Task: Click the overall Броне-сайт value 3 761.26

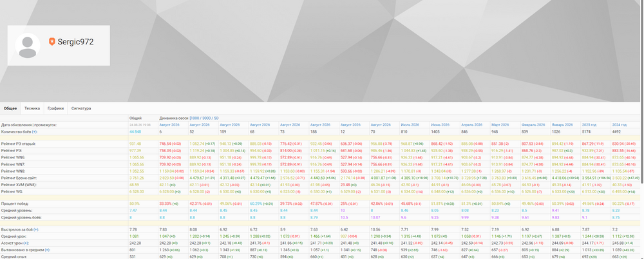Action: click(137, 178)
